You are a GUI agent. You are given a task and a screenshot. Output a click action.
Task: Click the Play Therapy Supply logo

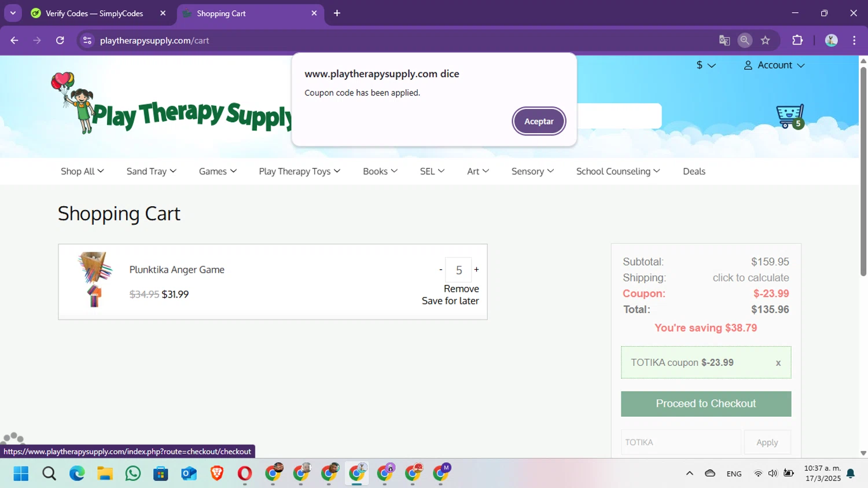coord(171,104)
